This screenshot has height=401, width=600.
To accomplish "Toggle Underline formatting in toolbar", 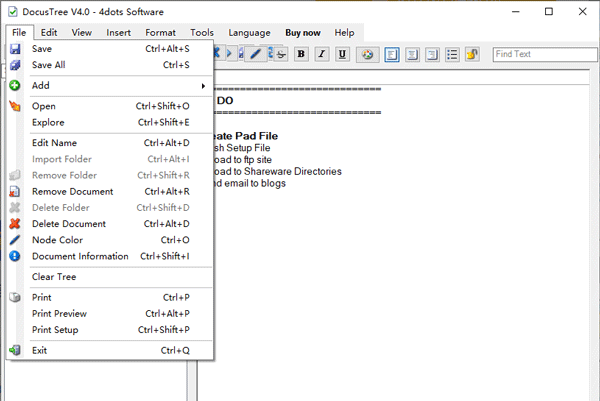I will pyautogui.click(x=342, y=54).
